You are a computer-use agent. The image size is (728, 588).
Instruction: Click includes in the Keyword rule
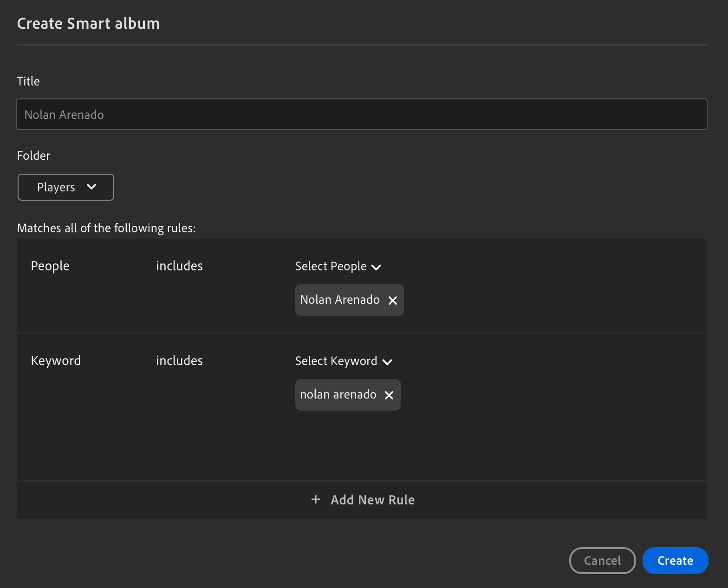[x=179, y=361]
